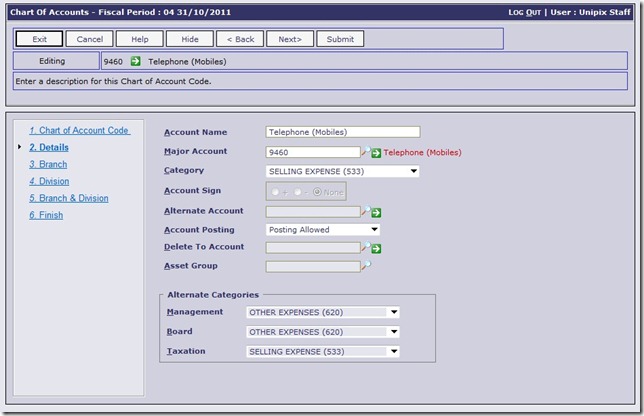Select the plus Account Sign radio button
The width and height of the screenshot is (644, 416).
pos(275,191)
